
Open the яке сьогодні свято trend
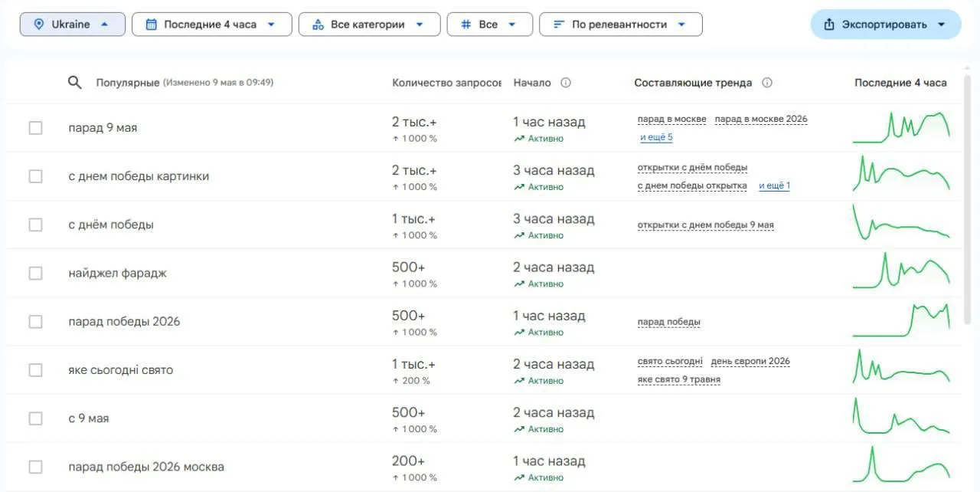[x=120, y=370]
